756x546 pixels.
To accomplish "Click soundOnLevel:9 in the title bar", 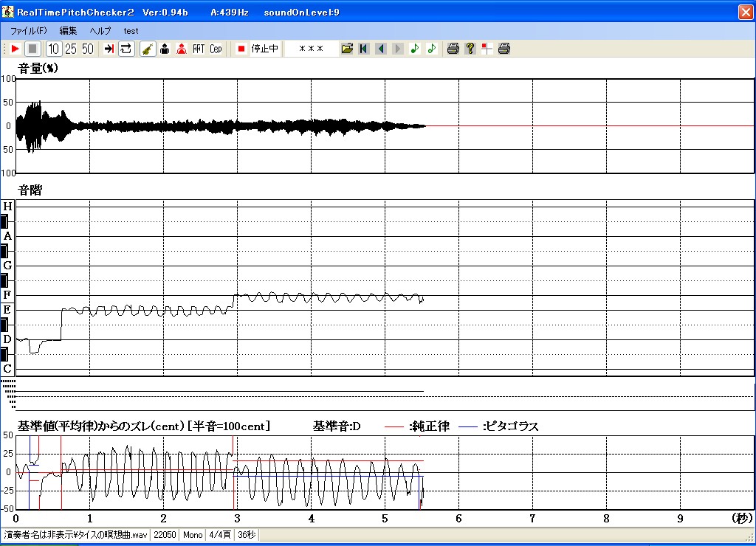I will [301, 13].
